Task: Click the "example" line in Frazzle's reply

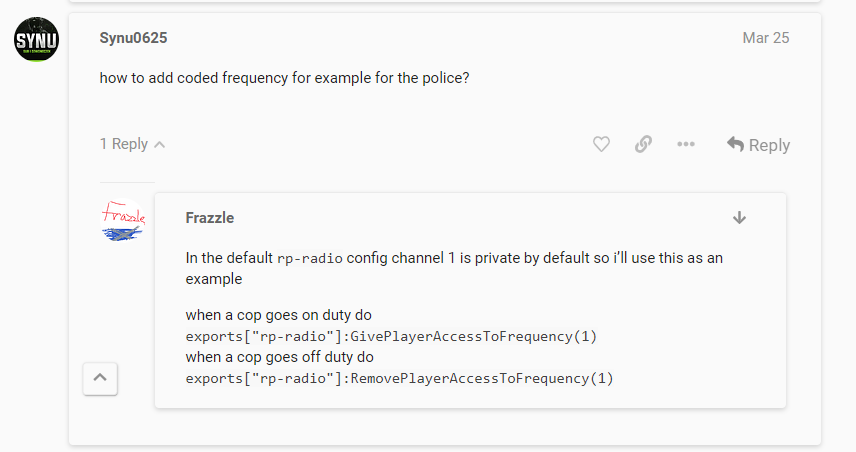Action: pyautogui.click(x=213, y=279)
